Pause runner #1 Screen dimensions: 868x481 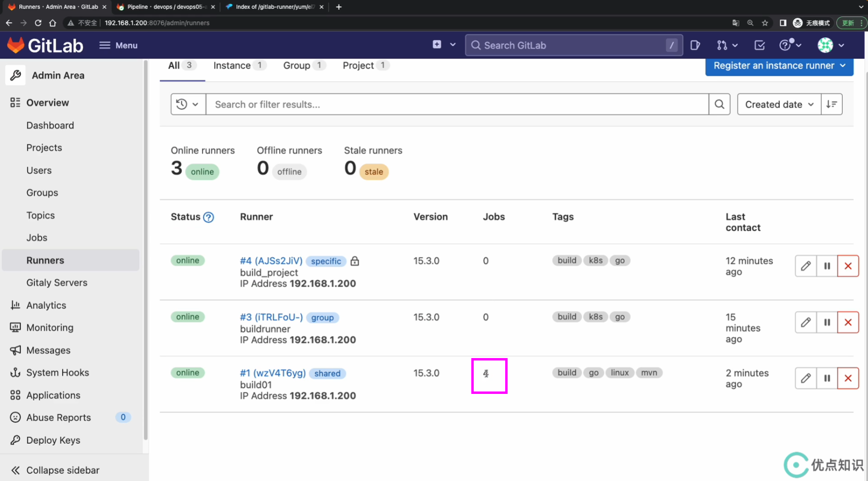[x=827, y=378]
